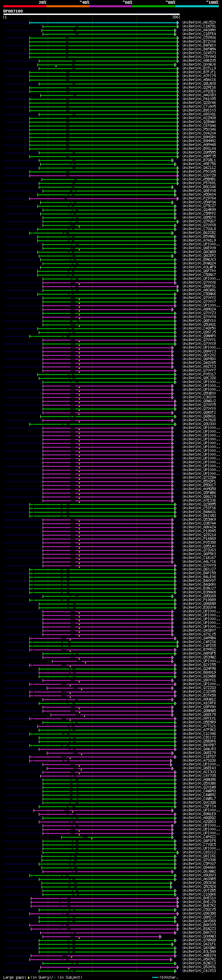
Task: Click hit label UniRef100_A8K4Z4
Action: pyautogui.click(x=199, y=527)
